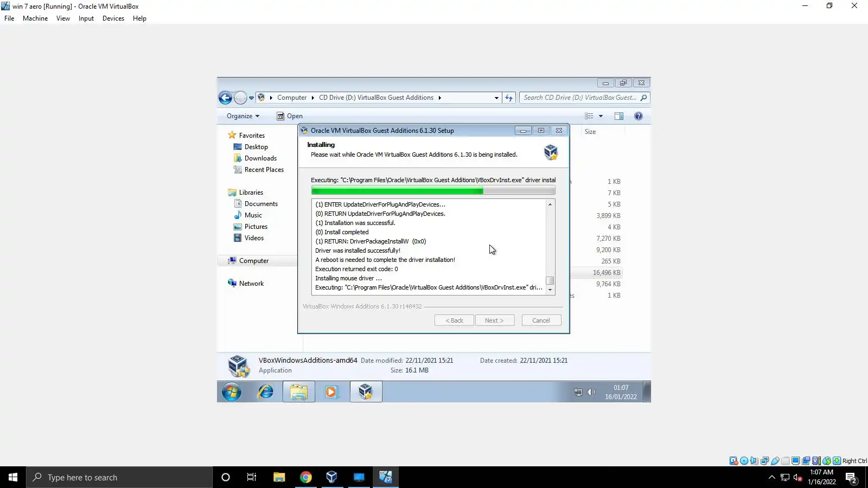
Task: Open the File menu
Action: point(9,18)
